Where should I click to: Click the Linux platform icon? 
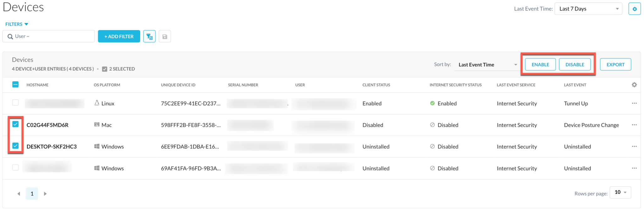pos(97,103)
